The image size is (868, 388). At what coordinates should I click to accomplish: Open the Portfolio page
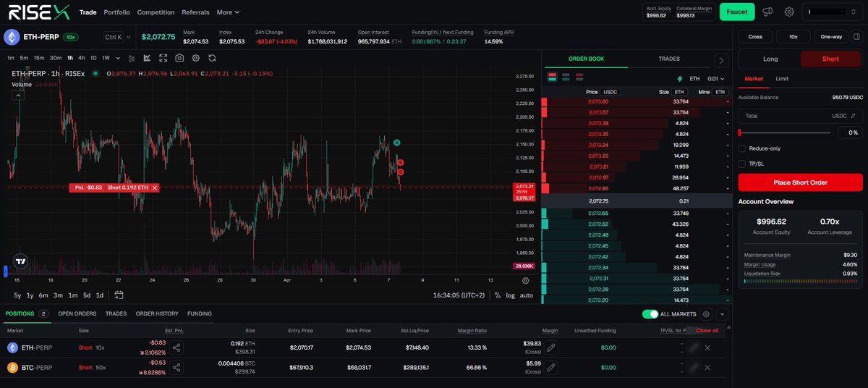117,12
